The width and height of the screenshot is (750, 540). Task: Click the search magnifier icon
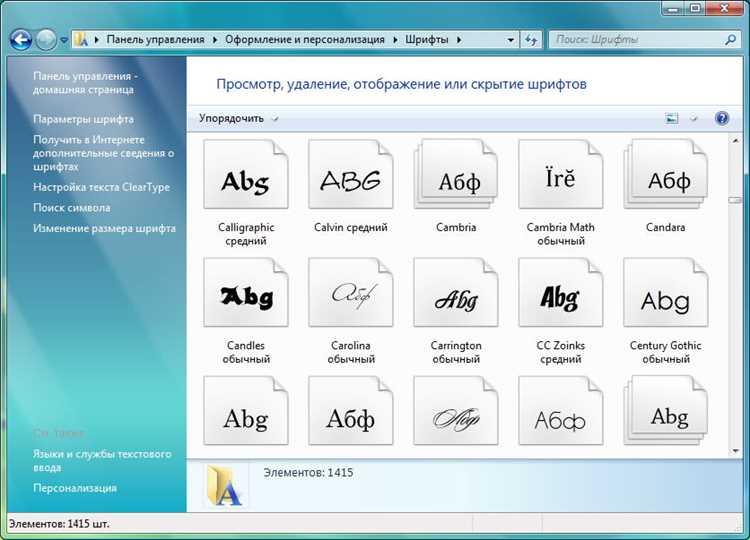tap(730, 40)
